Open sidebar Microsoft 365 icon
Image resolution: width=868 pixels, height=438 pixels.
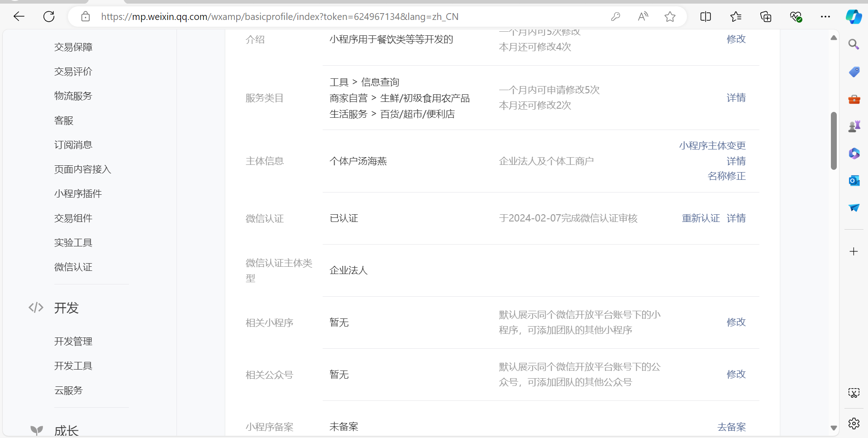(854, 154)
